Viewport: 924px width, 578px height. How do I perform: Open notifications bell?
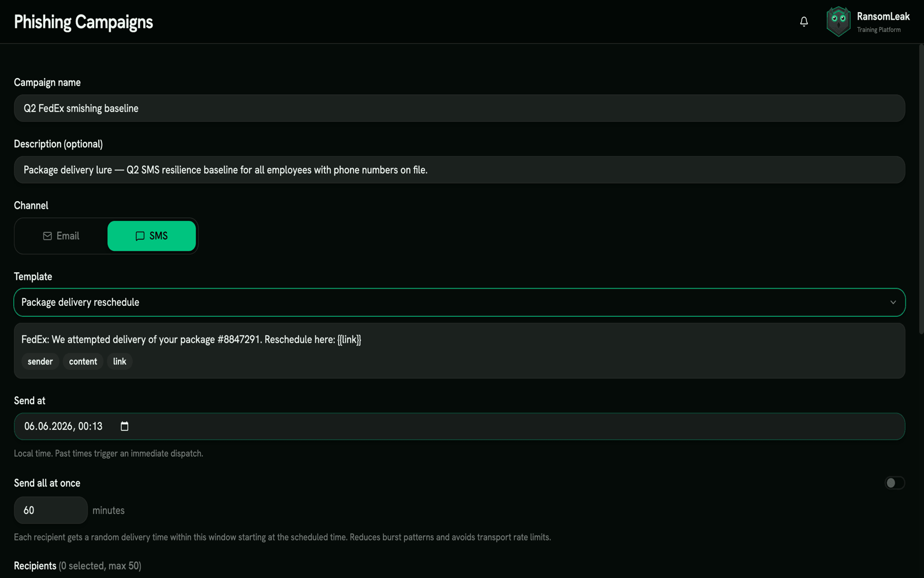coord(804,21)
